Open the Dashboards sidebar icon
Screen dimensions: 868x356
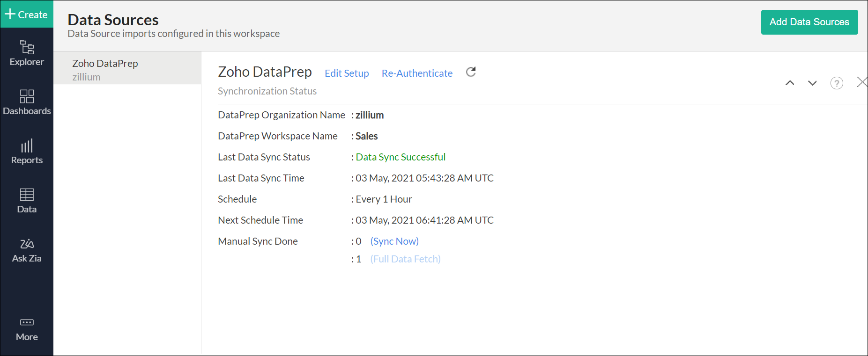coord(27,102)
